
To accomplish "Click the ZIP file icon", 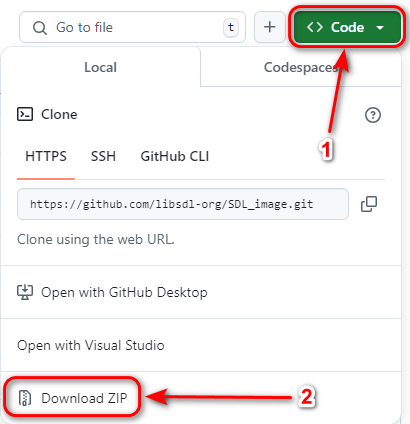I will pyautogui.click(x=25, y=398).
